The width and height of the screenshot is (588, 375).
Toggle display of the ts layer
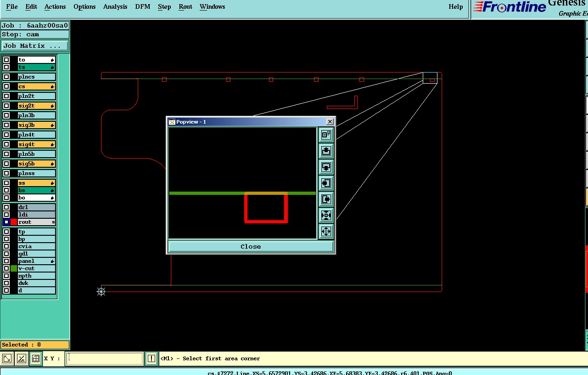(6, 67)
